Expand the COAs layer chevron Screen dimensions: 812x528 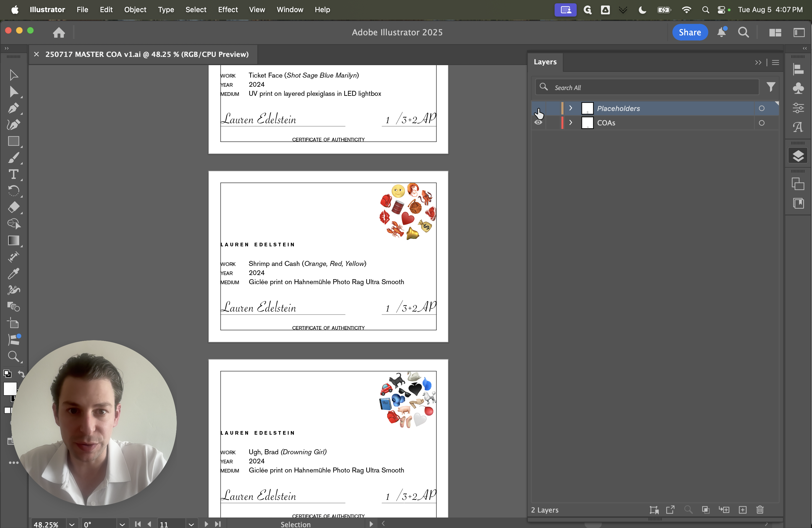[570, 122]
